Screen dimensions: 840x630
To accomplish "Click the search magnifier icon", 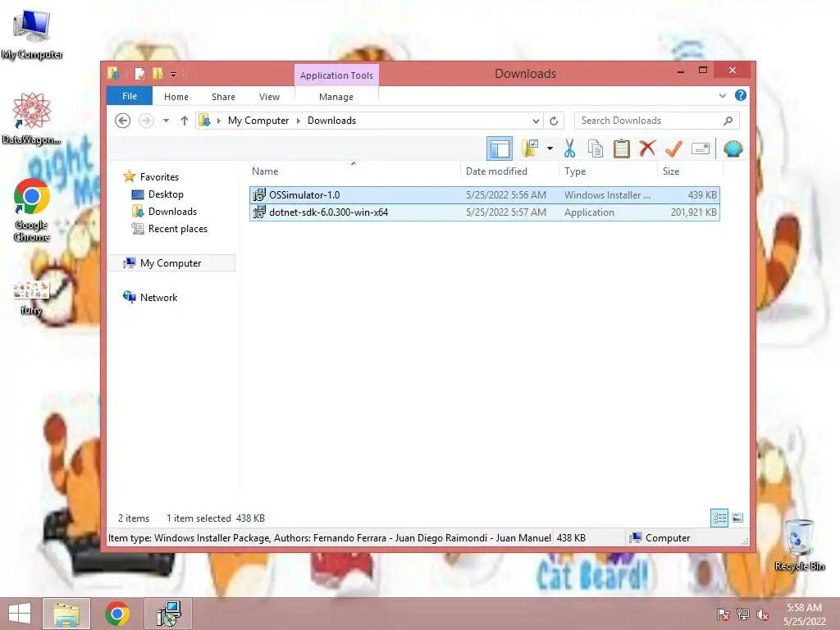I will [x=728, y=121].
